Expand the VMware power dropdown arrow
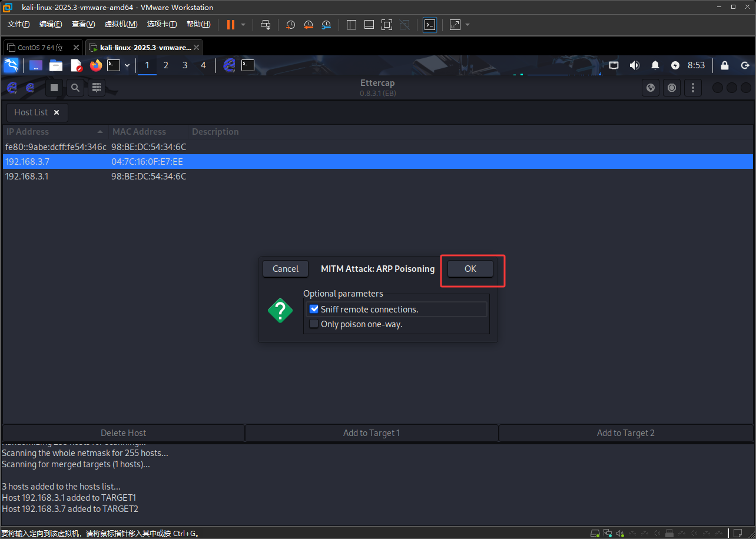 [243, 25]
